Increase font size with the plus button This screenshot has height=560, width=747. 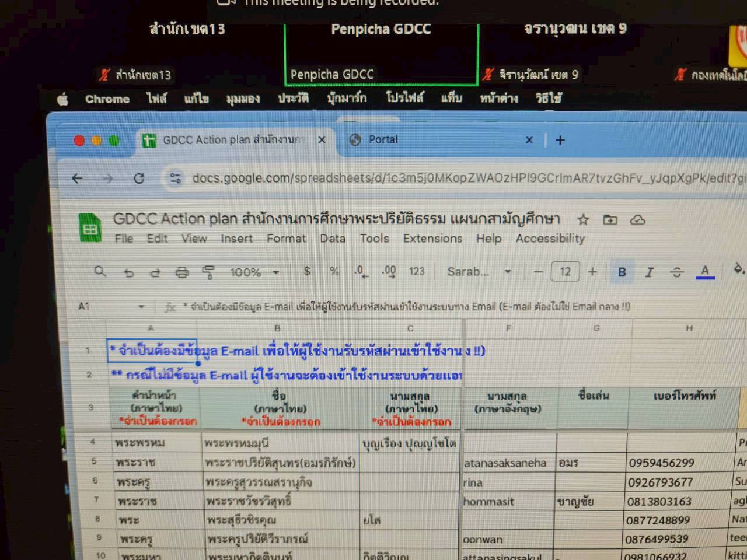592,272
